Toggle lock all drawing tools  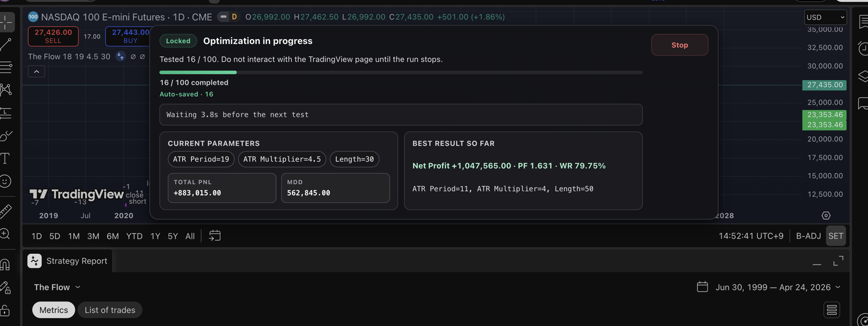[x=5, y=310]
